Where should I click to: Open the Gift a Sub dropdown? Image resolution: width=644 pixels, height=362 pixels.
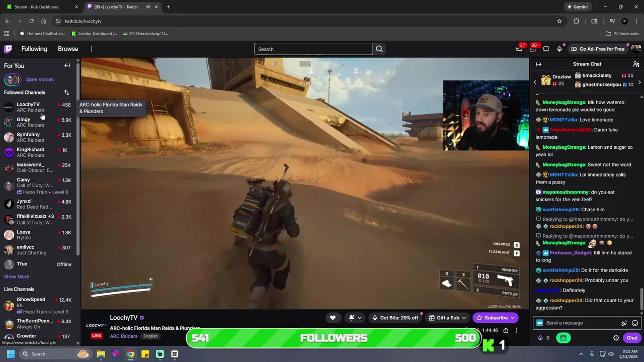(447, 318)
